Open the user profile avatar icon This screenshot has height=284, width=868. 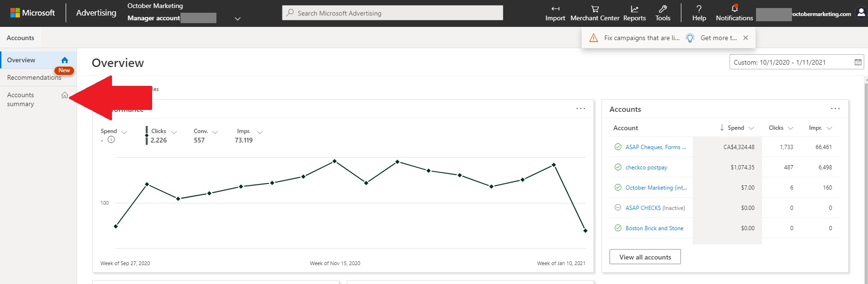click(x=861, y=13)
